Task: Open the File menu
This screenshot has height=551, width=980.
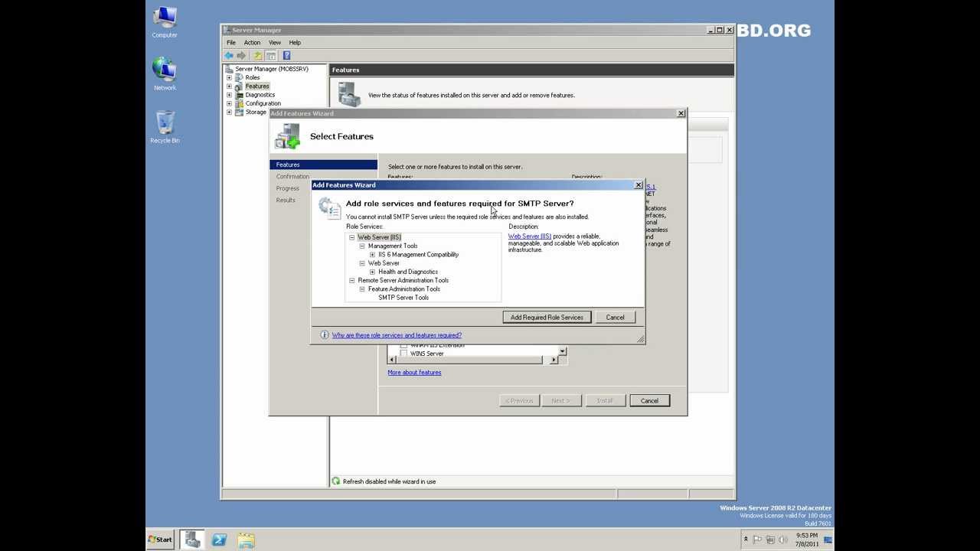Action: (x=231, y=43)
